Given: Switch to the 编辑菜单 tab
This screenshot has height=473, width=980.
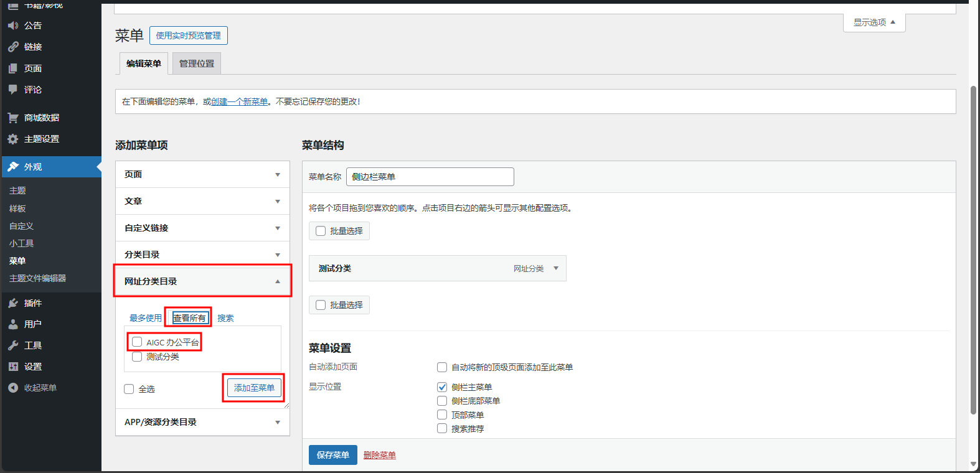Looking at the screenshot, I should click(144, 63).
